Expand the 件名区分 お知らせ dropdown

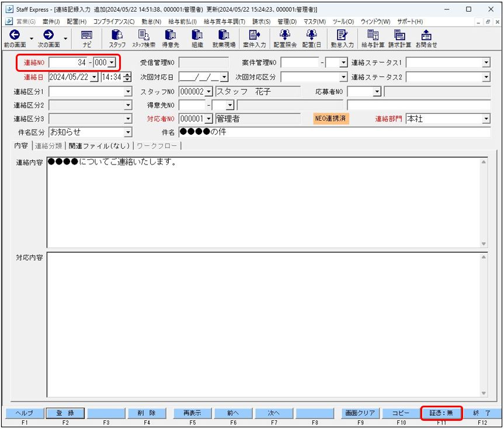click(128, 132)
